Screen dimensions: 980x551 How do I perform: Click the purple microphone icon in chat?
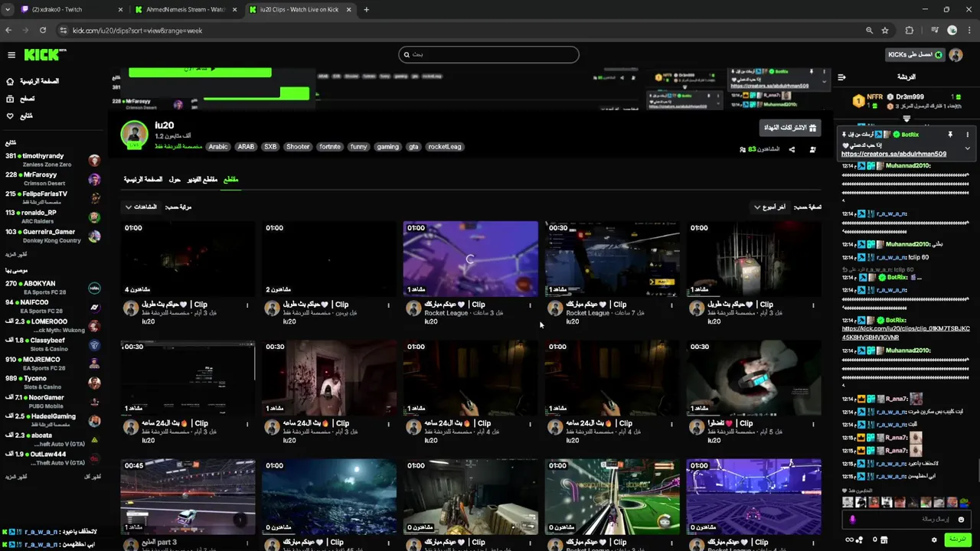[852, 520]
